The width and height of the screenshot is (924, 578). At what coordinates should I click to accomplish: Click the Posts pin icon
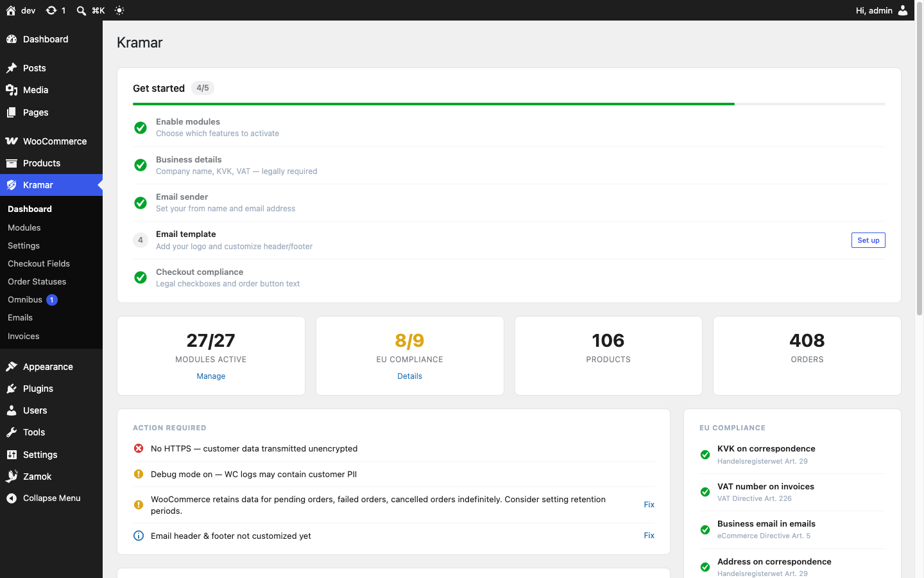point(12,68)
